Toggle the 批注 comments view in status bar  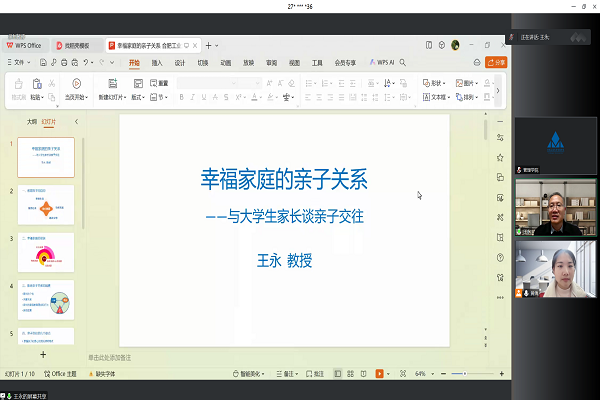[315, 373]
